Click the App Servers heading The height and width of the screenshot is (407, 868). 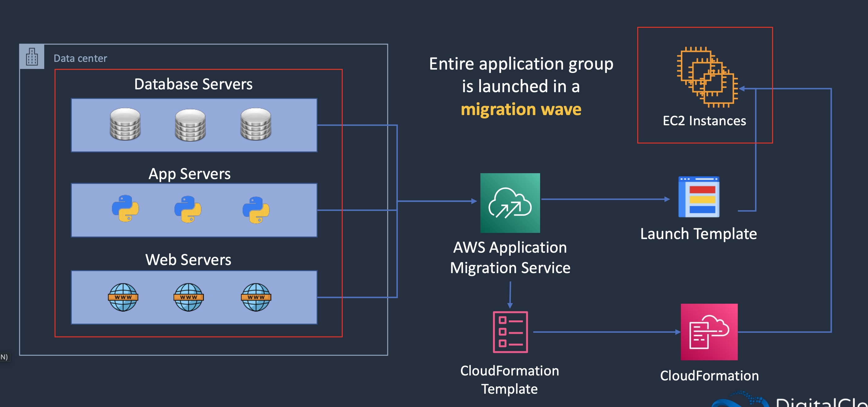pyautogui.click(x=189, y=174)
